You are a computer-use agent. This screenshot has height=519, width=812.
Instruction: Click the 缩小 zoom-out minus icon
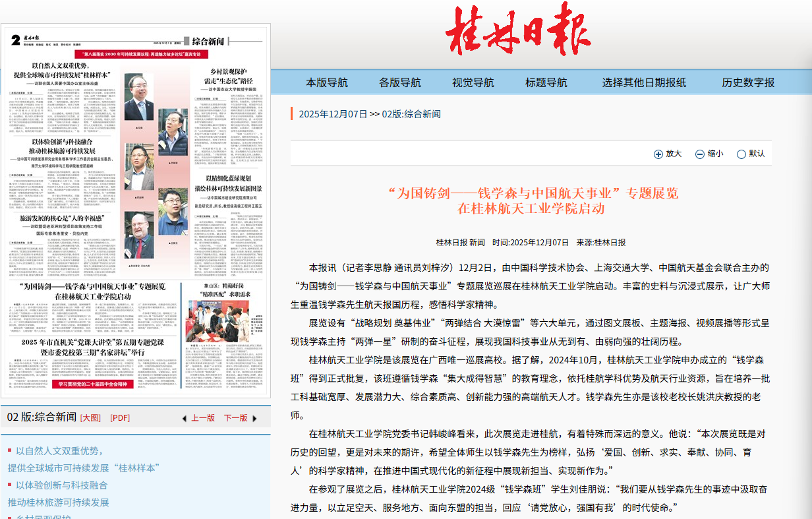(x=700, y=154)
